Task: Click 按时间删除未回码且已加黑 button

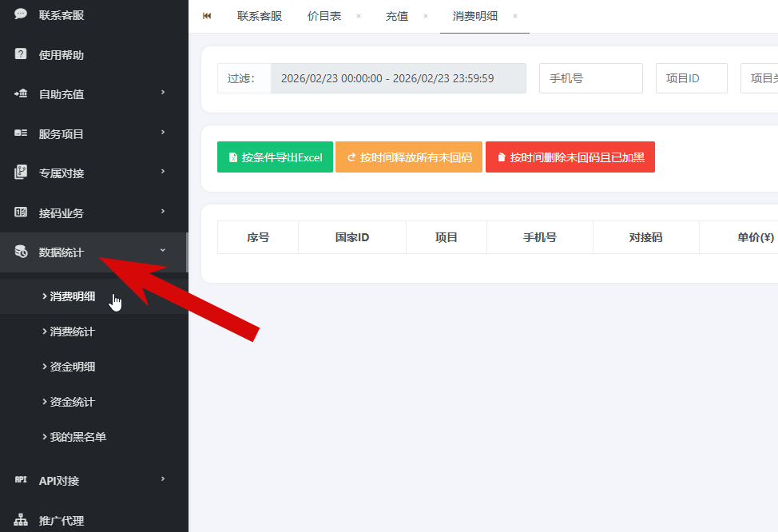Action: click(x=570, y=157)
